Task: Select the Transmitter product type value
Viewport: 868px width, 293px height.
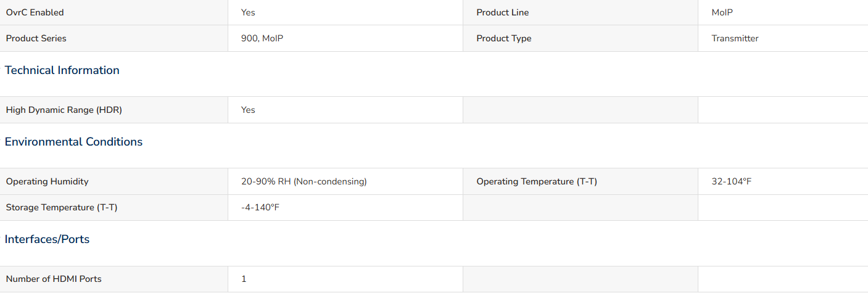Action: click(x=735, y=38)
